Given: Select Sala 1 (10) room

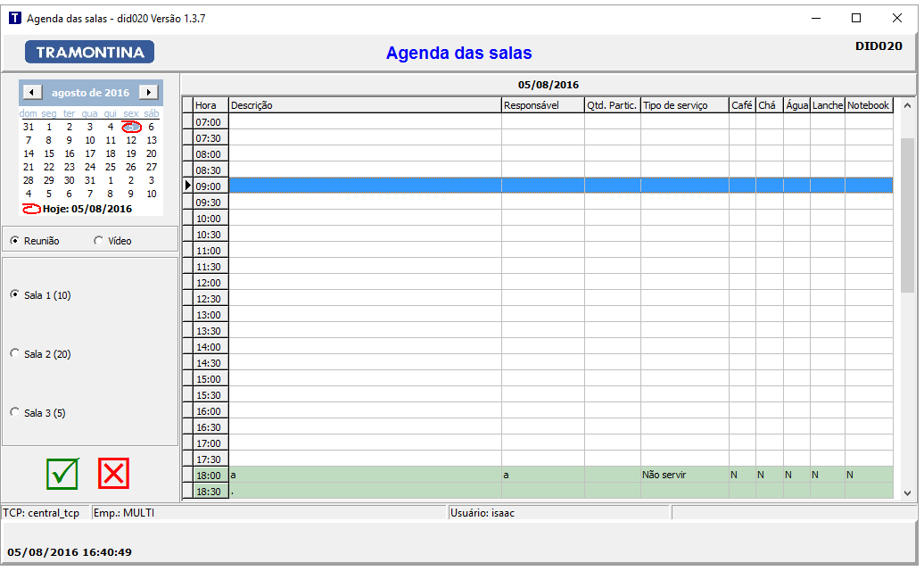Looking at the screenshot, I should (15, 294).
